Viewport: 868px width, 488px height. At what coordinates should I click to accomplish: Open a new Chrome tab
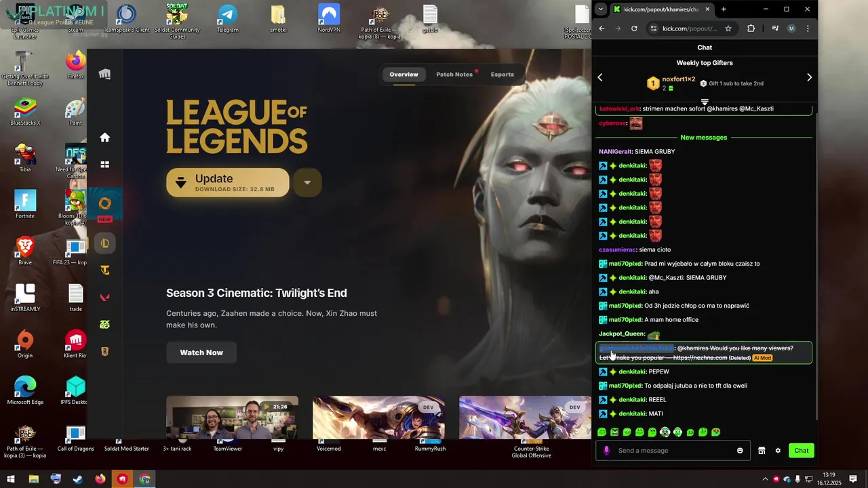pos(724,9)
